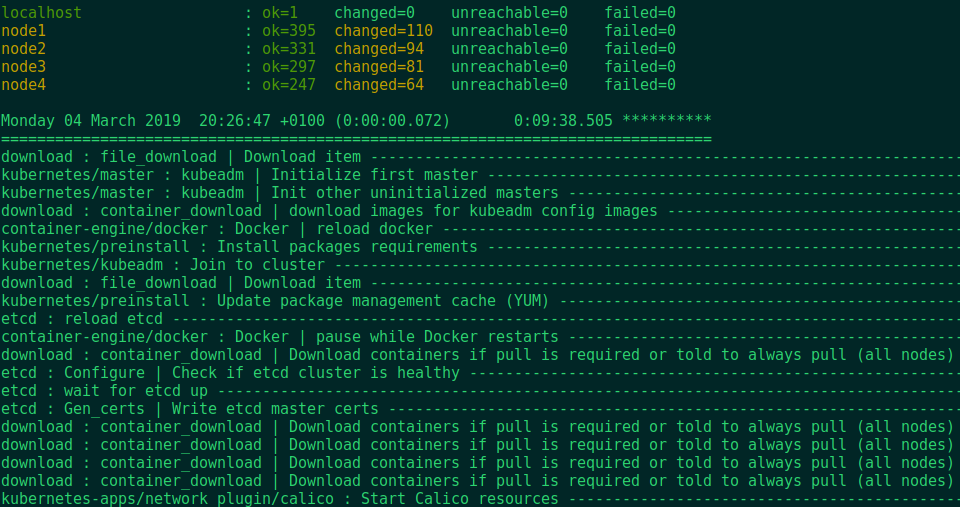Screen dimensions: 960x507
Task: Select node1 in the recap list
Action: [x=23, y=31]
